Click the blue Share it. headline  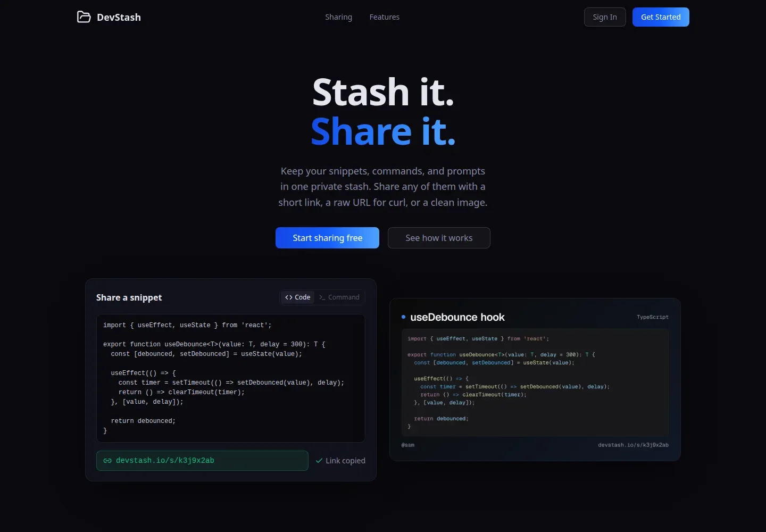click(383, 131)
